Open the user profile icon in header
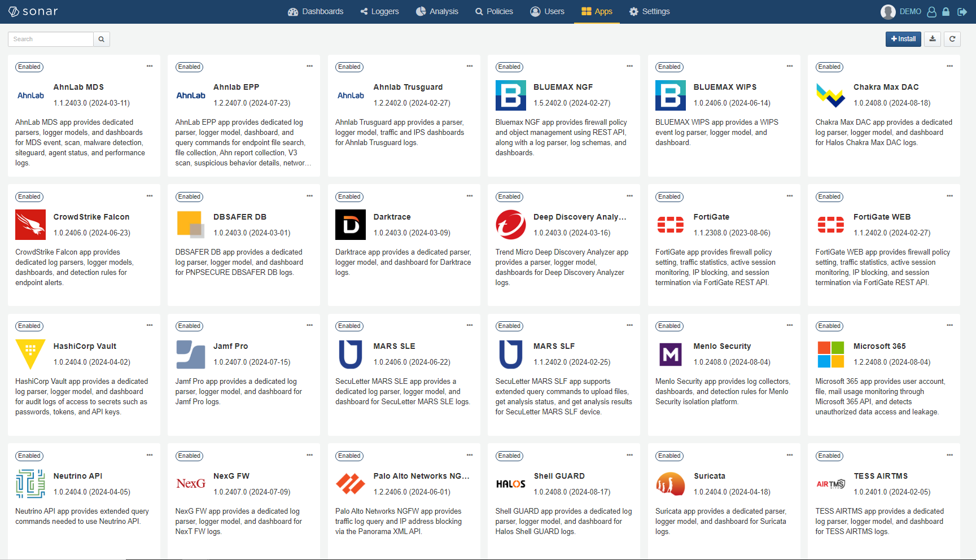This screenshot has height=560, width=976. pyautogui.click(x=932, y=11)
